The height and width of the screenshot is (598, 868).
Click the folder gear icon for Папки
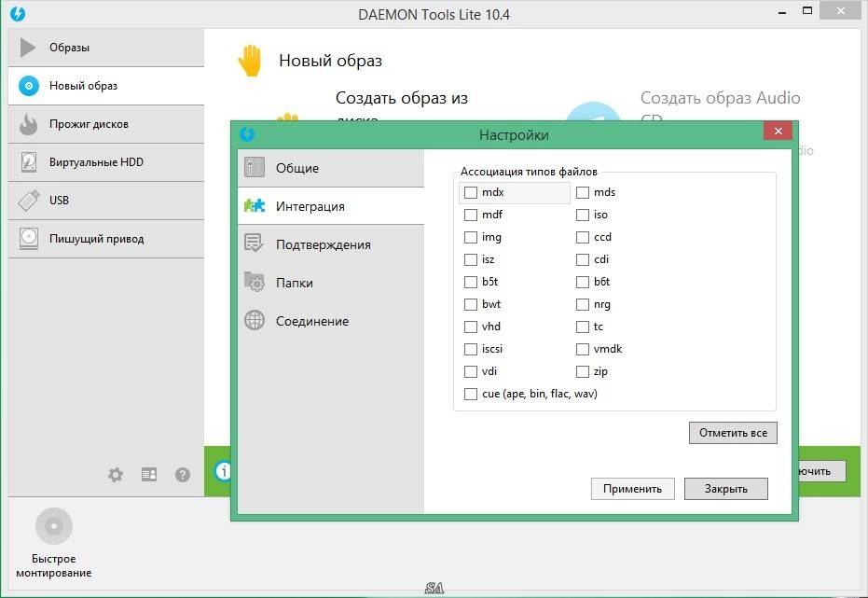click(x=255, y=282)
